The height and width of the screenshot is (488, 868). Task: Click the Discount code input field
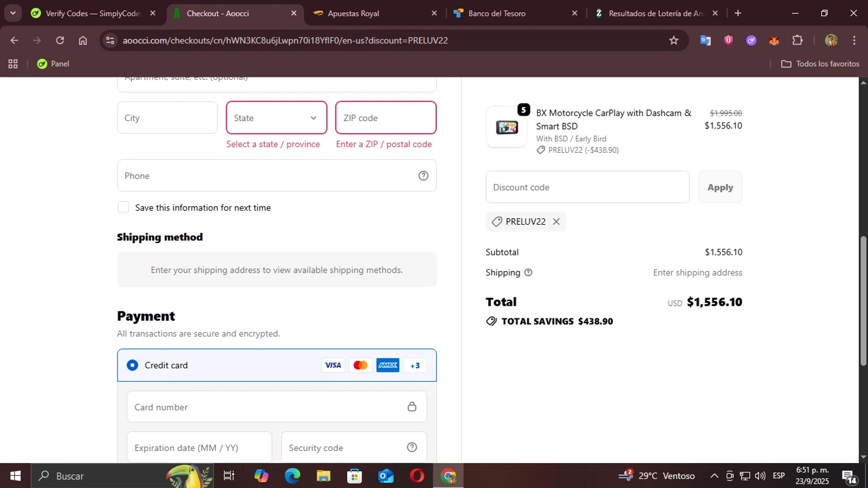pyautogui.click(x=587, y=187)
